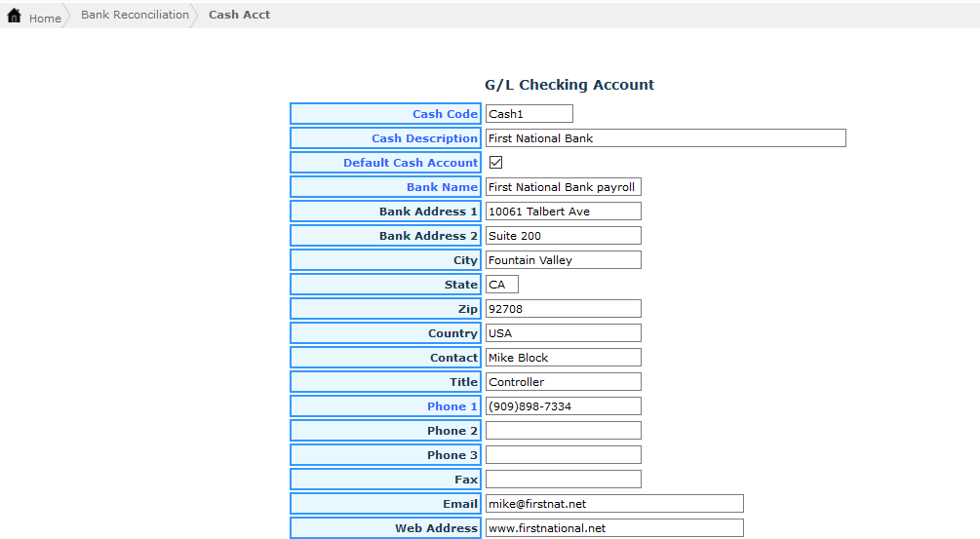This screenshot has width=980, height=539.
Task: Select the empty Fax field
Action: [x=563, y=480]
